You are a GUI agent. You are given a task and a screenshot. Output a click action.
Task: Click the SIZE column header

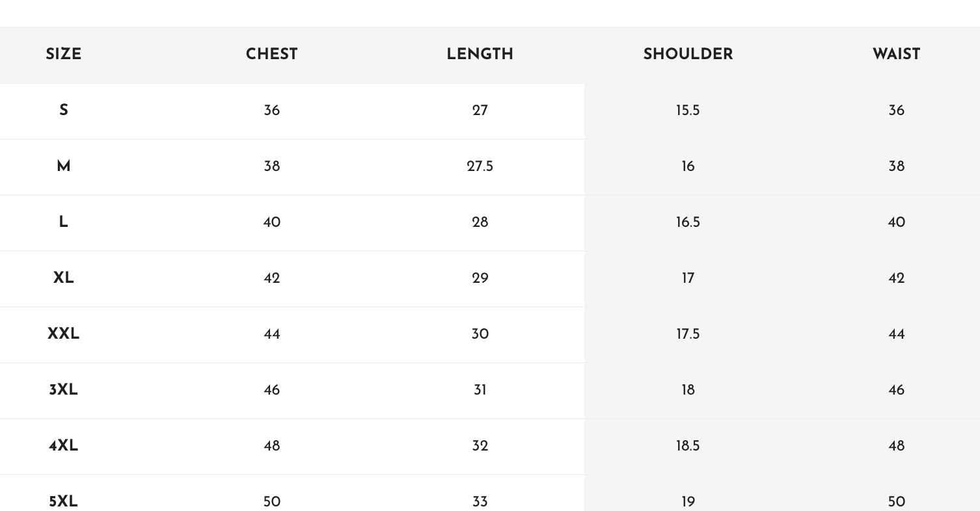64,54
